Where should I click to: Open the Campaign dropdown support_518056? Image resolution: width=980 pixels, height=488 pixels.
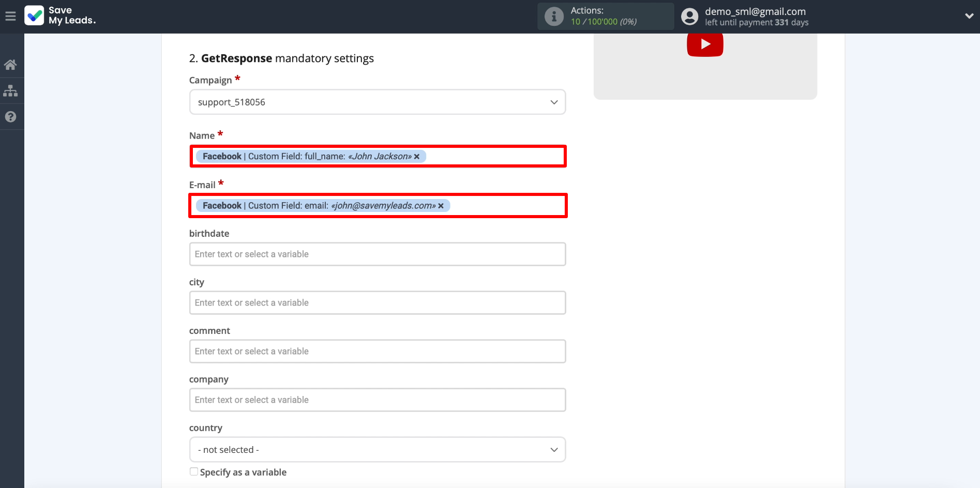[378, 102]
